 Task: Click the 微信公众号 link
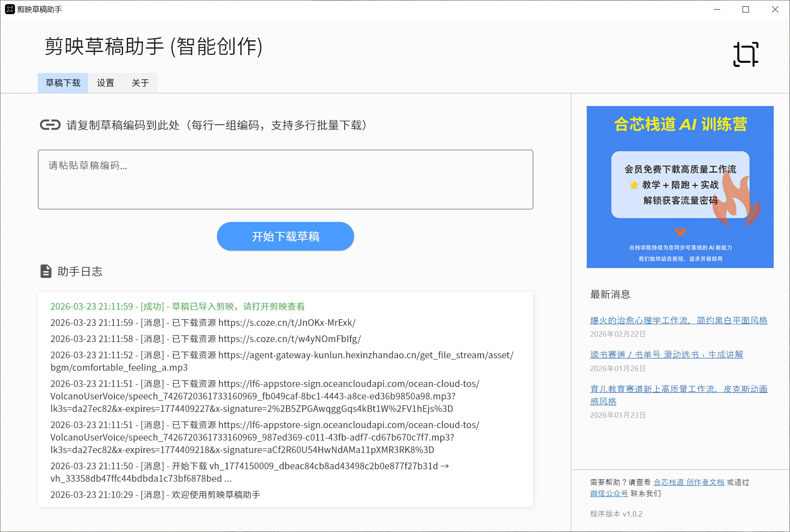point(609,493)
